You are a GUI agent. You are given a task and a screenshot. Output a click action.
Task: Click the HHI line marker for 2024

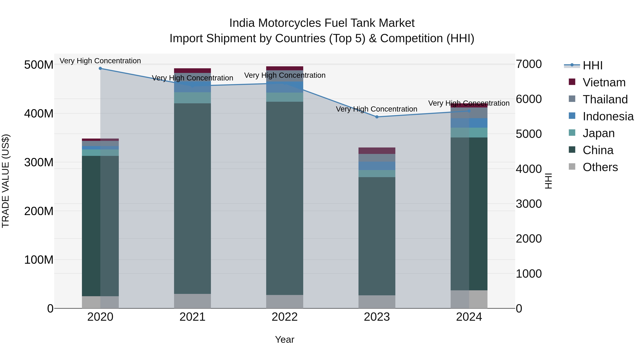[469, 111]
